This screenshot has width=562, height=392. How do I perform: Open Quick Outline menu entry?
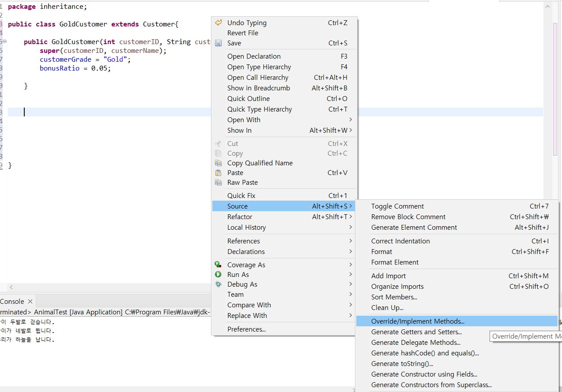[283, 99]
